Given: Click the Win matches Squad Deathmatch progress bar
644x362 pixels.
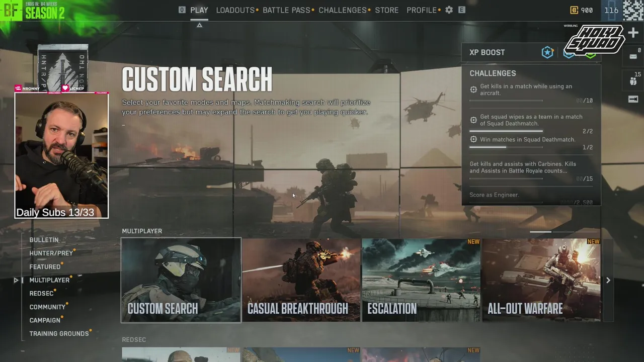Looking at the screenshot, I should click(x=506, y=147).
